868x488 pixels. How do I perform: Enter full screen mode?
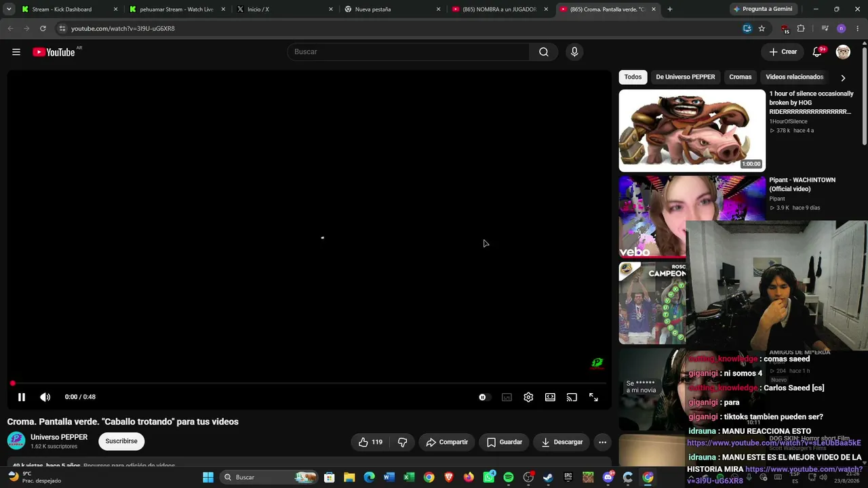pyautogui.click(x=593, y=397)
